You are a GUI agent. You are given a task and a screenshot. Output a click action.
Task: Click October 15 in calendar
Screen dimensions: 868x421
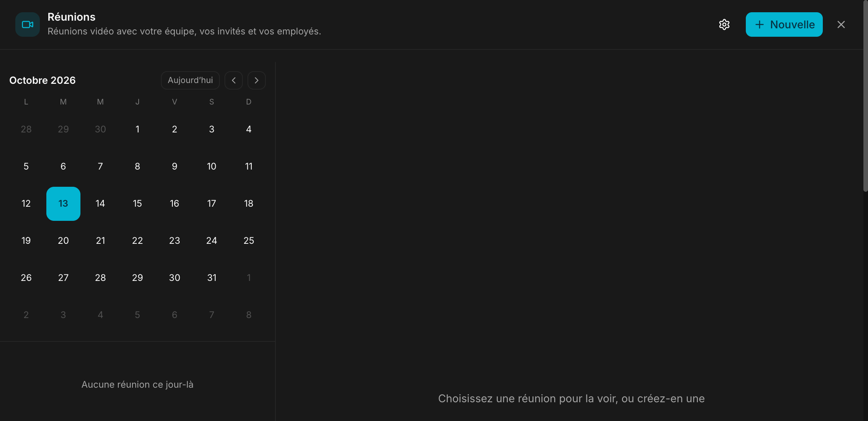pos(138,204)
